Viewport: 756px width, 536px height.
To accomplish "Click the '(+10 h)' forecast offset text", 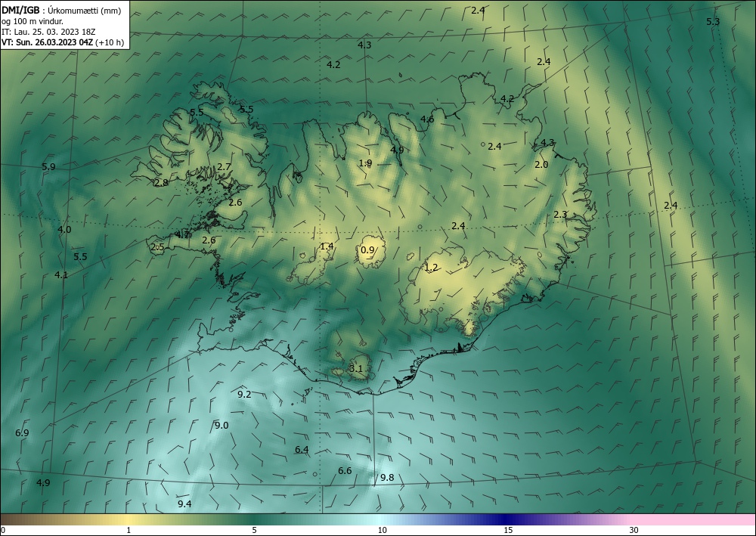I will 110,42.
